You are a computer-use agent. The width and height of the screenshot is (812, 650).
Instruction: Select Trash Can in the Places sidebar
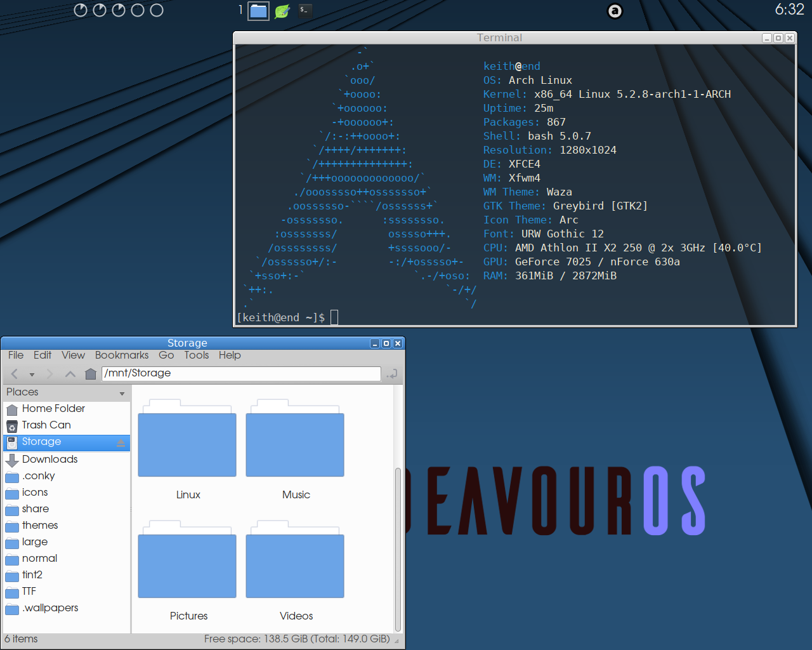pos(67,425)
